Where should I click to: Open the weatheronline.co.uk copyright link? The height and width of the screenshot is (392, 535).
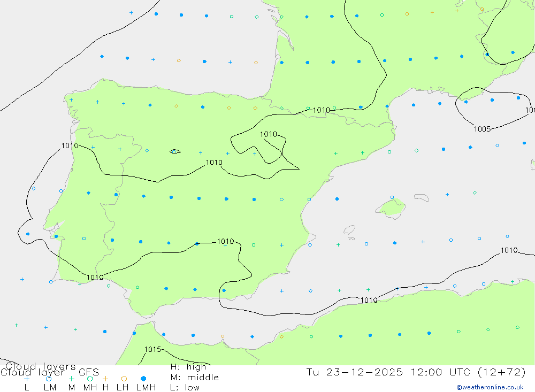[490, 387]
